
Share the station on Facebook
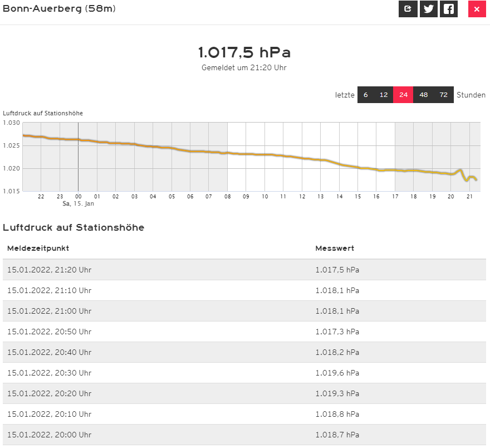448,9
